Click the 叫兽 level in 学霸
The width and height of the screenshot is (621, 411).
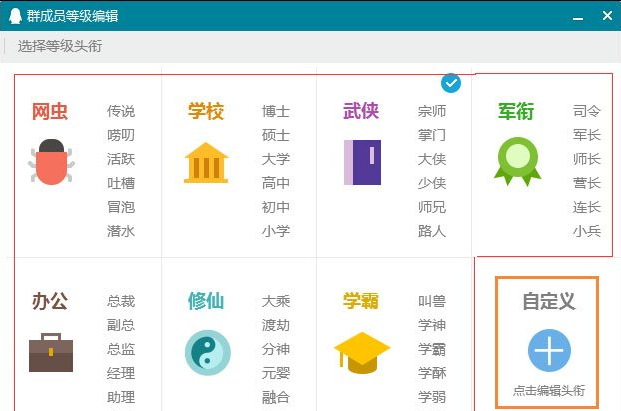(x=432, y=301)
